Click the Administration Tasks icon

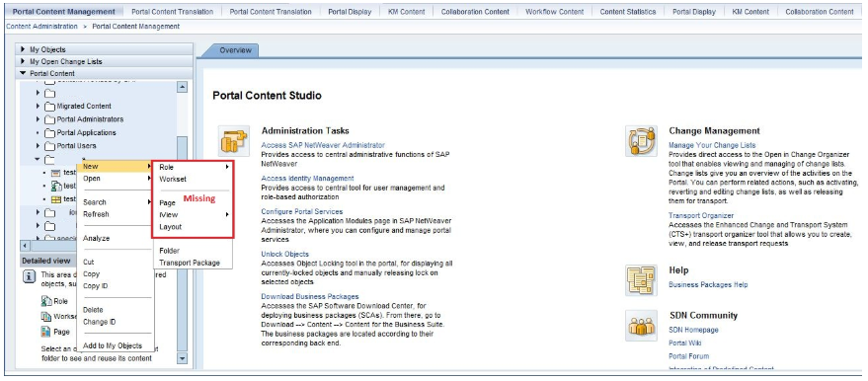point(234,141)
